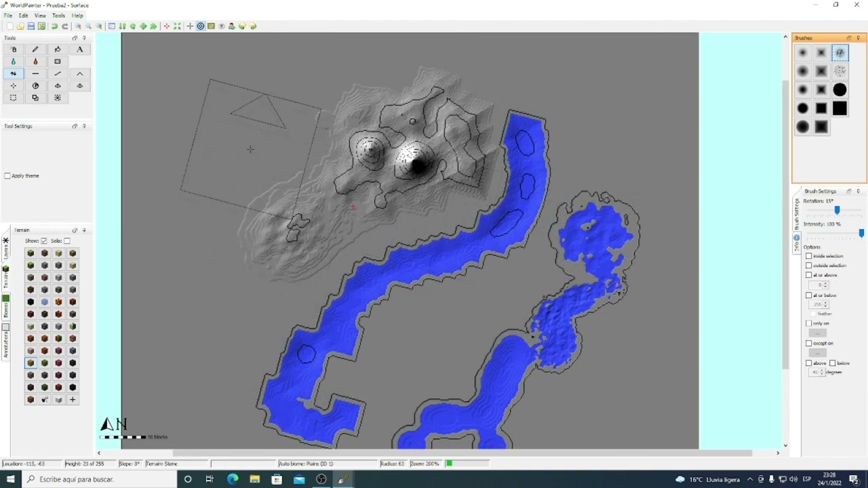The image size is (868, 488).
Task: Open the Help menu
Action: pyautogui.click(x=77, y=16)
